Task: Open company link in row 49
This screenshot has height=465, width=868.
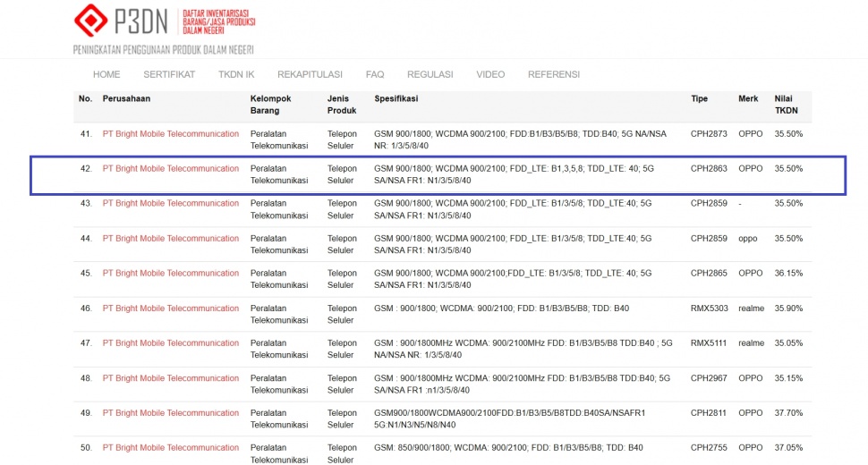Action: point(171,413)
